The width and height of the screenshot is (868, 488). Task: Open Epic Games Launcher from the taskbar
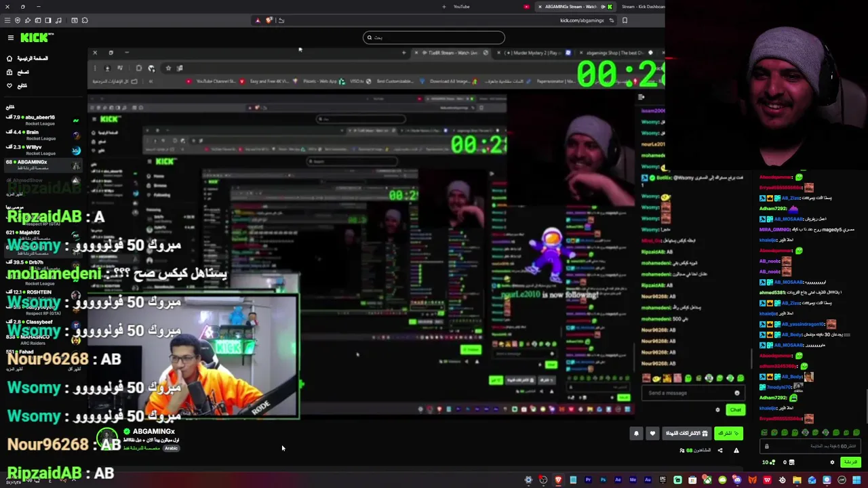(x=663, y=480)
